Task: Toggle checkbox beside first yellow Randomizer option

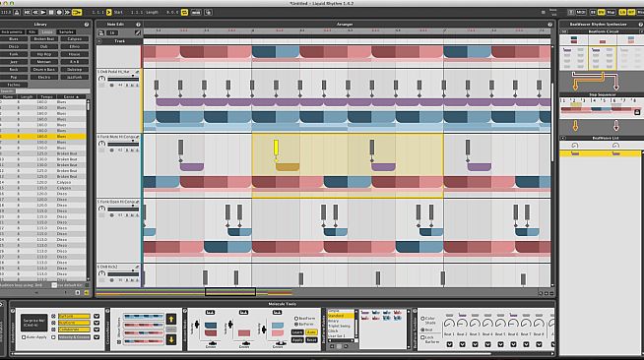Action: [x=53, y=316]
